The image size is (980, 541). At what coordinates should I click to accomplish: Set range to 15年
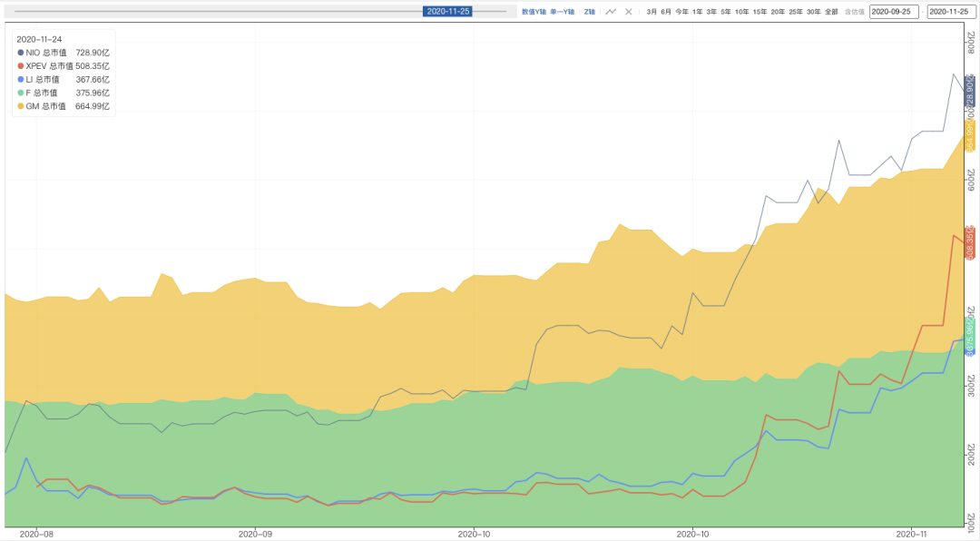[x=760, y=12]
